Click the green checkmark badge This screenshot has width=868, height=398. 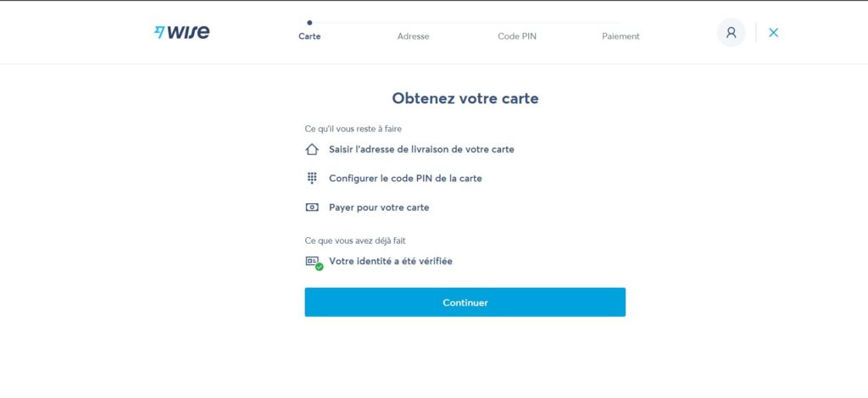click(x=320, y=267)
